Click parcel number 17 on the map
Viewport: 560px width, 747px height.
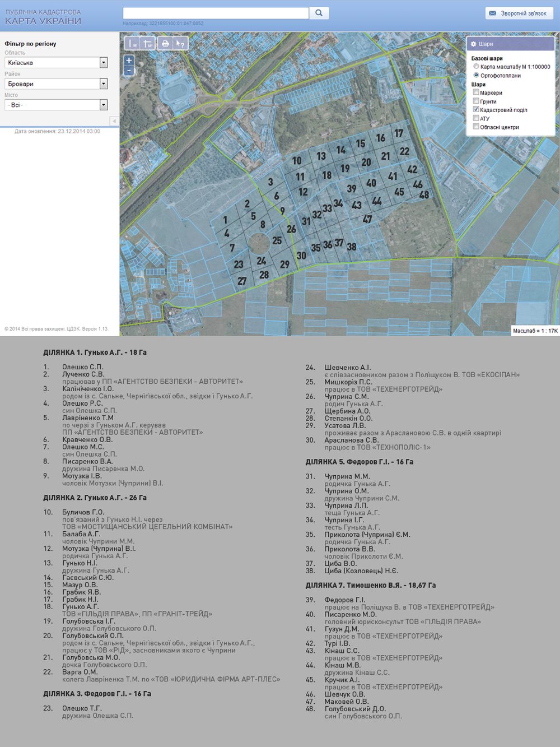click(399, 133)
